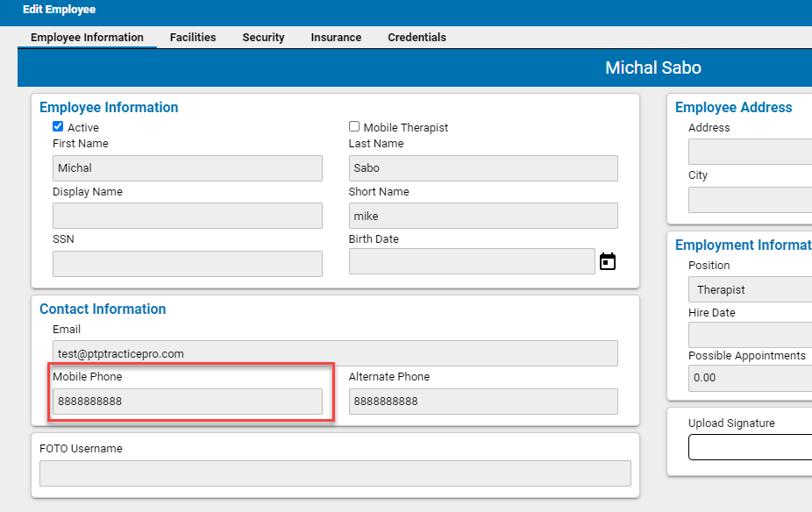
Task: Click the FOTO Username field
Action: (x=336, y=473)
